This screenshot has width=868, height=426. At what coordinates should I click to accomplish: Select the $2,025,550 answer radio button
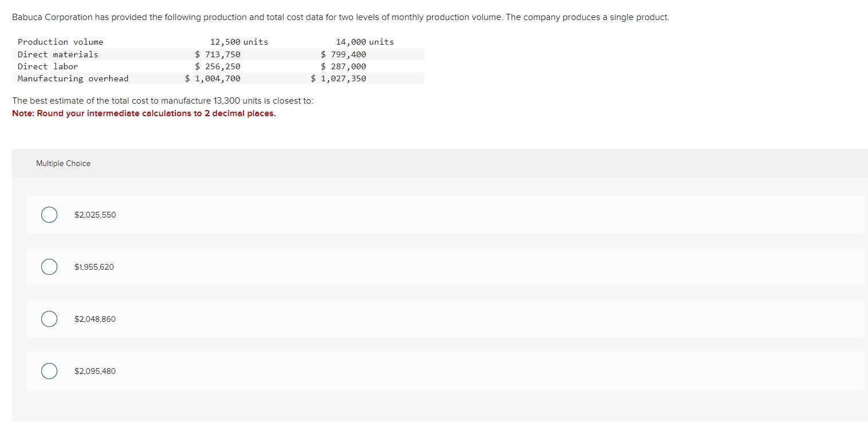tap(49, 215)
